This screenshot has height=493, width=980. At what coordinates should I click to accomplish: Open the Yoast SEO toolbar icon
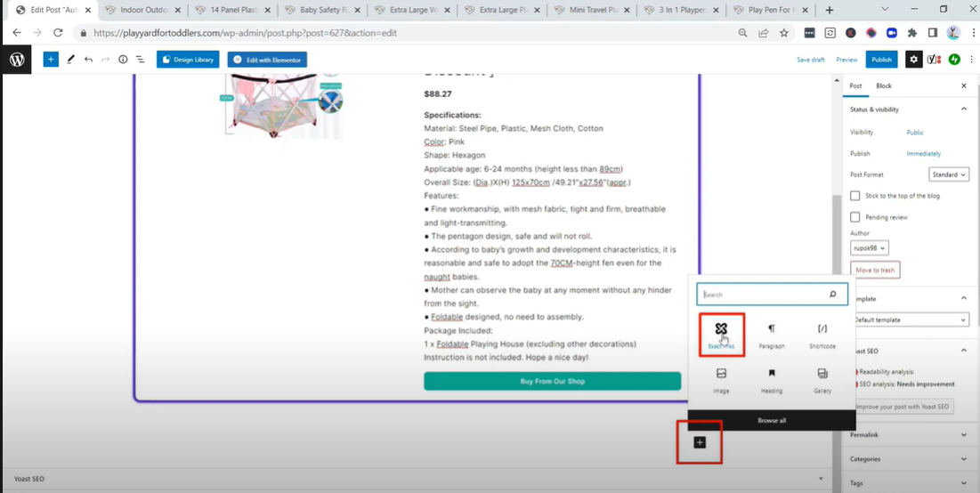[935, 60]
